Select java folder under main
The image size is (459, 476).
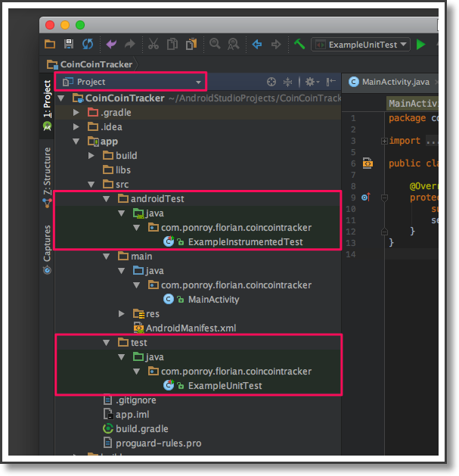(x=148, y=271)
